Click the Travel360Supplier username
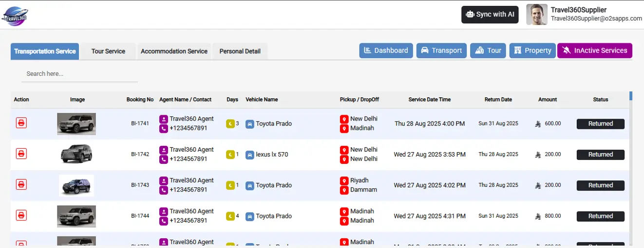Image resolution: width=644 pixels, height=248 pixels. [578, 10]
